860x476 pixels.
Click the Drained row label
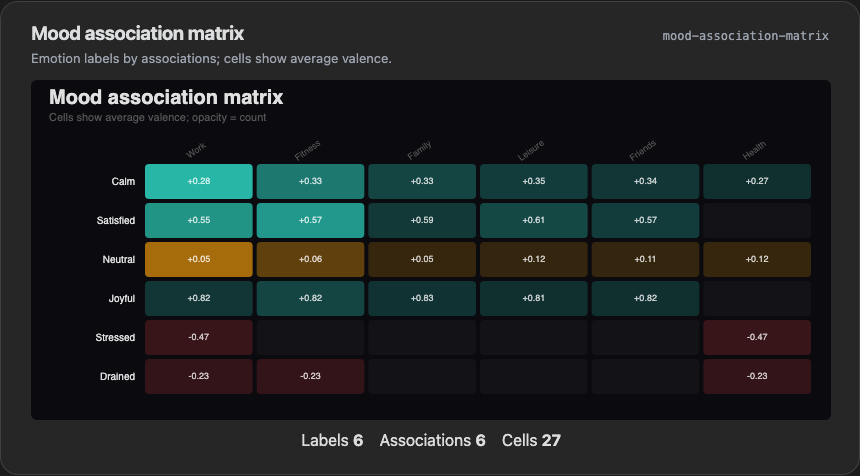117,376
